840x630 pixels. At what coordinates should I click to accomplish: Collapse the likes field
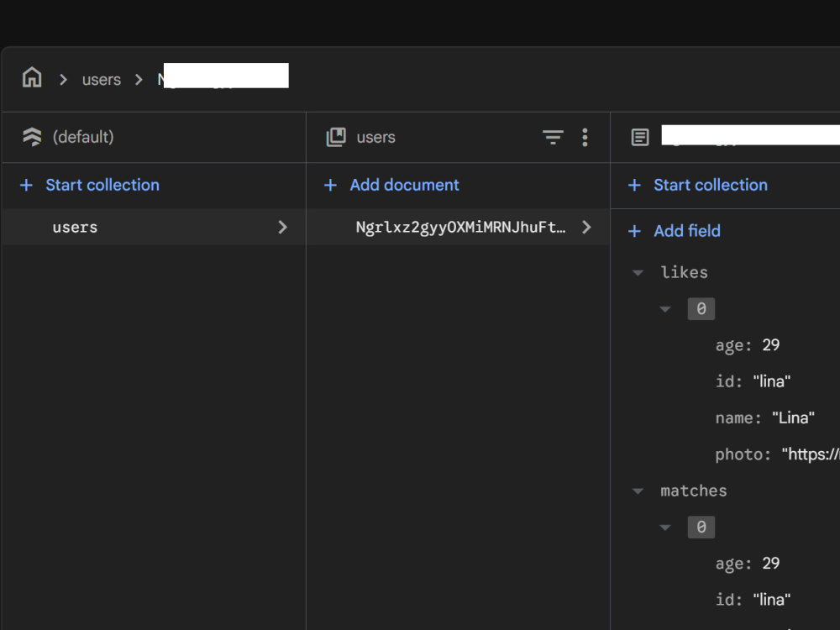coord(638,273)
